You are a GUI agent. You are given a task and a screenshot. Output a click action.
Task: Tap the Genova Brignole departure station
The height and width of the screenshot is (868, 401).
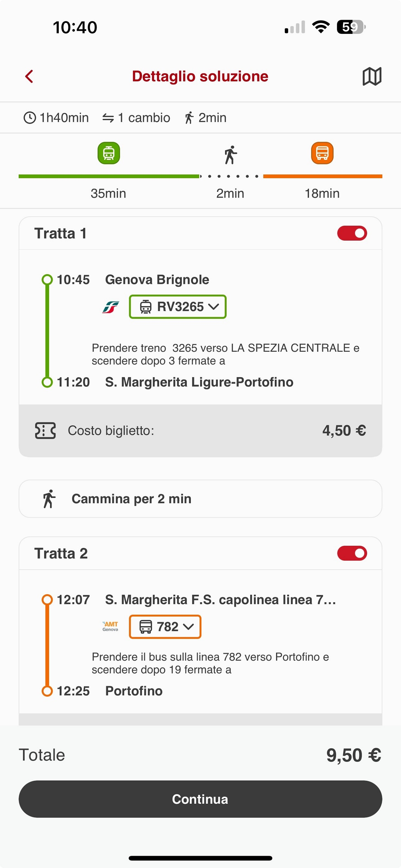coord(157,280)
